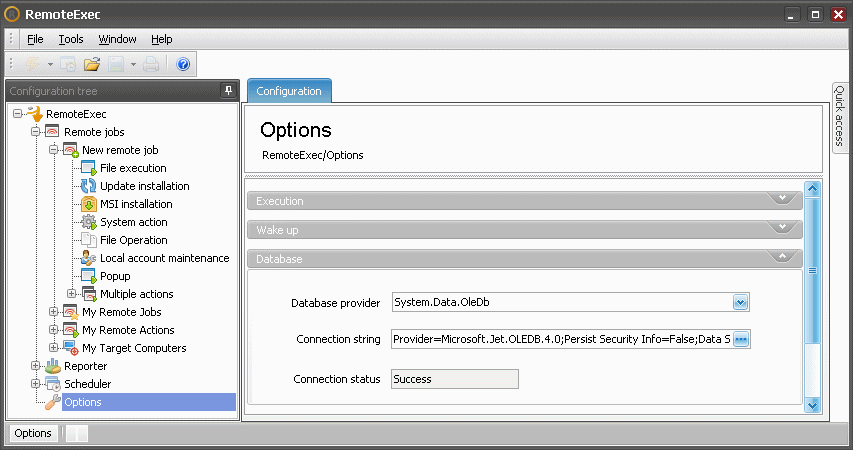The height and width of the screenshot is (450, 853).
Task: Click the RemoteExec root node icon
Action: (x=34, y=114)
